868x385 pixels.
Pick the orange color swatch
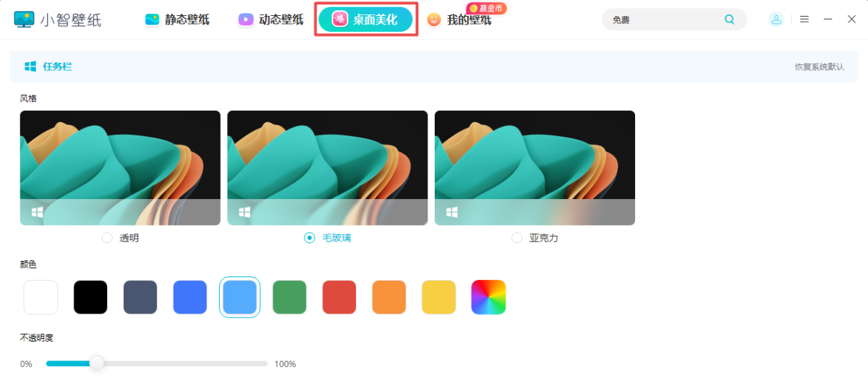[x=389, y=297]
